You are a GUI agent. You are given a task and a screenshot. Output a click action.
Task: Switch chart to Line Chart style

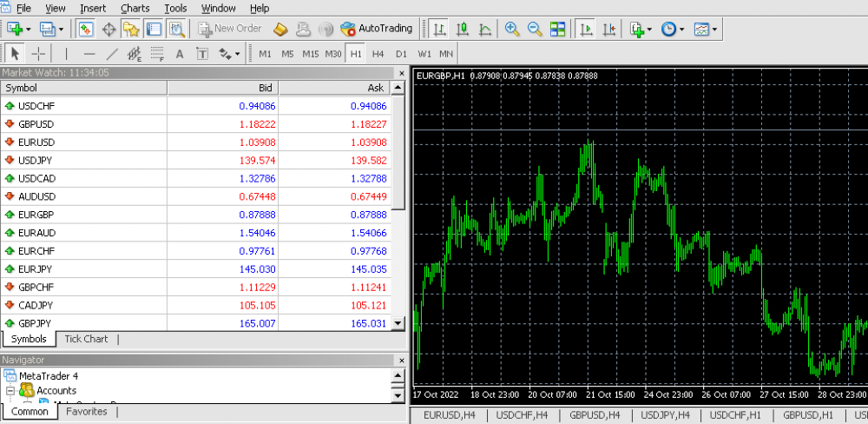pyautogui.click(x=485, y=29)
